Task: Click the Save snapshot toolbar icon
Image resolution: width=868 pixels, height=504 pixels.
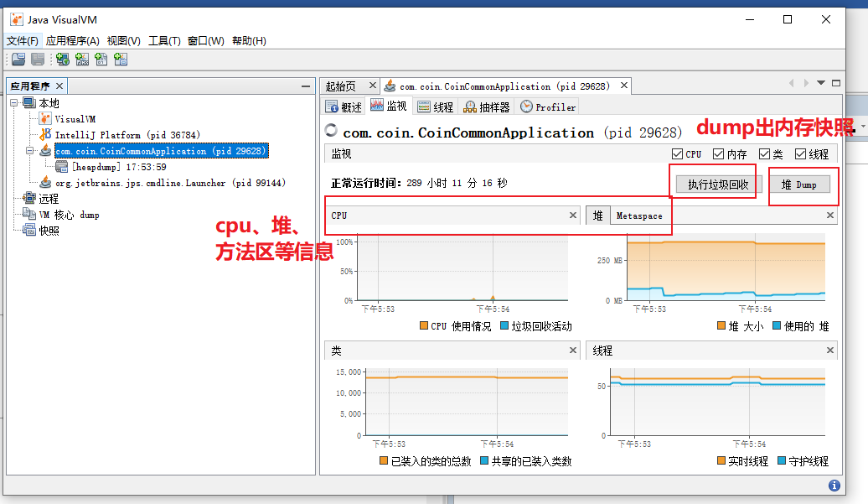Action: click(38, 60)
